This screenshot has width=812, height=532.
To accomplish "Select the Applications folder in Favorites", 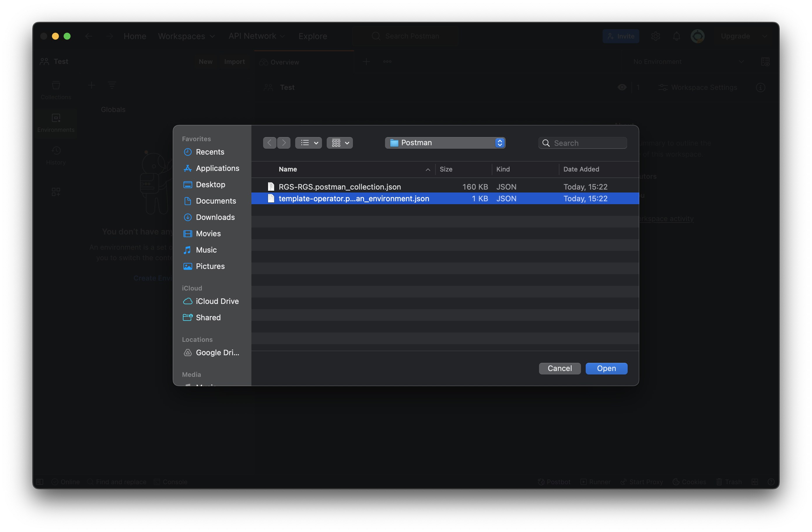I will (x=217, y=168).
